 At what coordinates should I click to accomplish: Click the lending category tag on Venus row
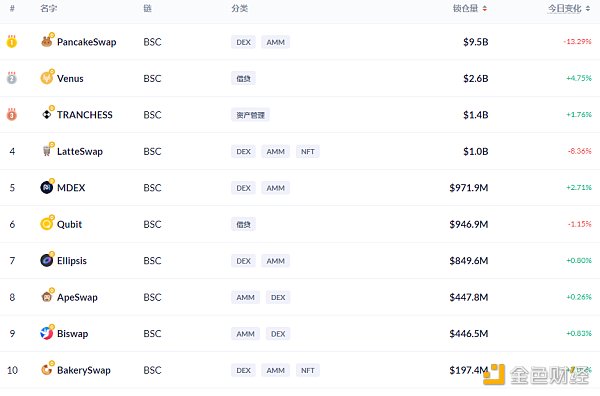tap(243, 78)
